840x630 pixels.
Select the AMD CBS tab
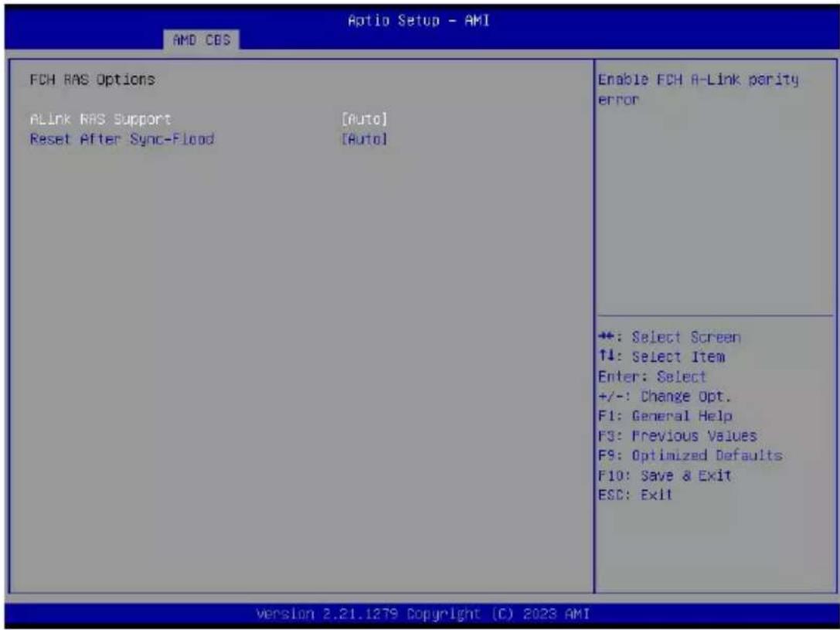pyautogui.click(x=202, y=39)
